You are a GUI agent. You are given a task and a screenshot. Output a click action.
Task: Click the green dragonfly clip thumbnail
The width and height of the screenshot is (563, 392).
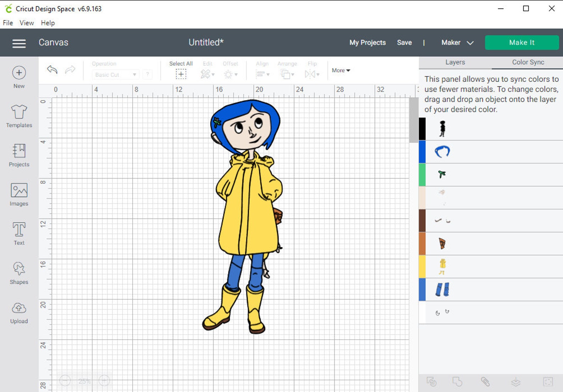442,174
